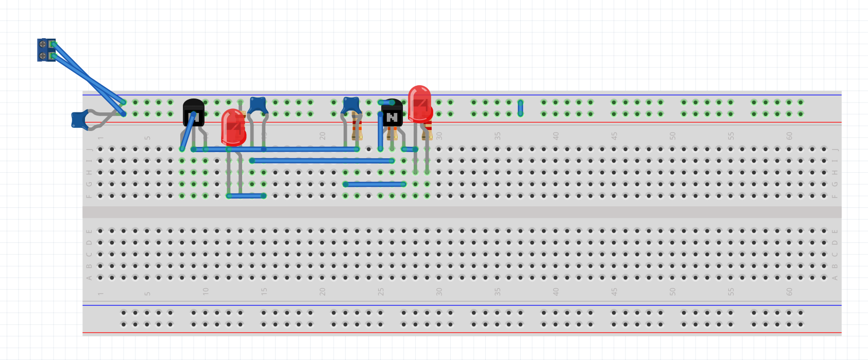
Task: Select the diagonal blue wire crossing the left transistor
Action: [x=188, y=132]
